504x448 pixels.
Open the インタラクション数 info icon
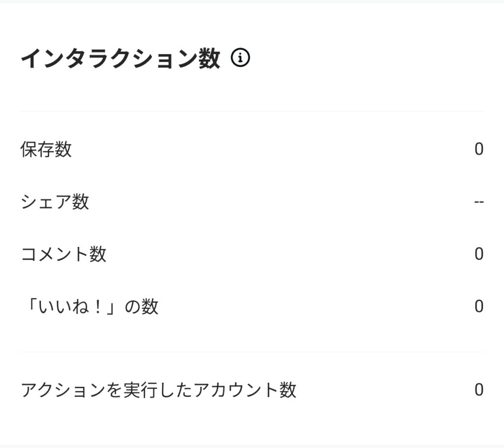(240, 59)
